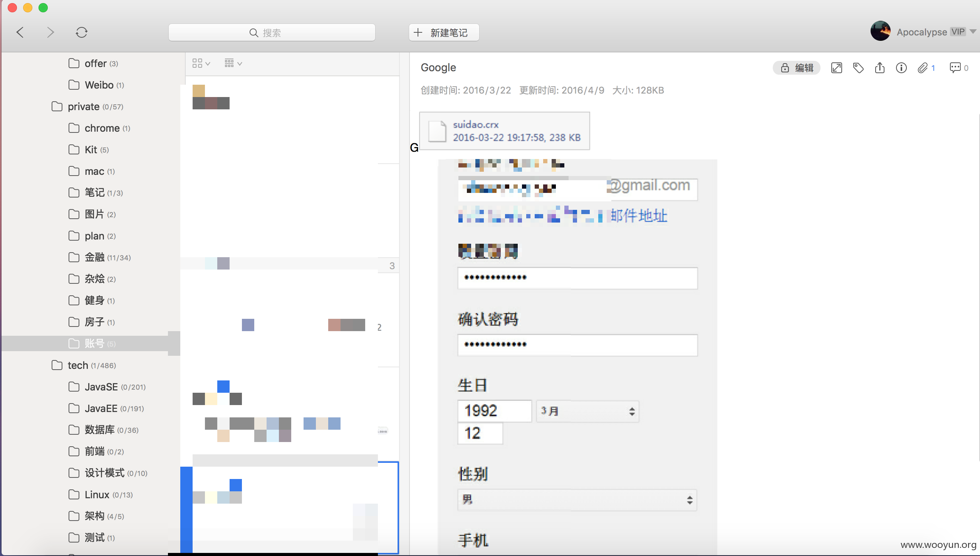Image resolution: width=980 pixels, height=556 pixels.
Task: Open the Apocalypse account avatar
Action: click(880, 31)
